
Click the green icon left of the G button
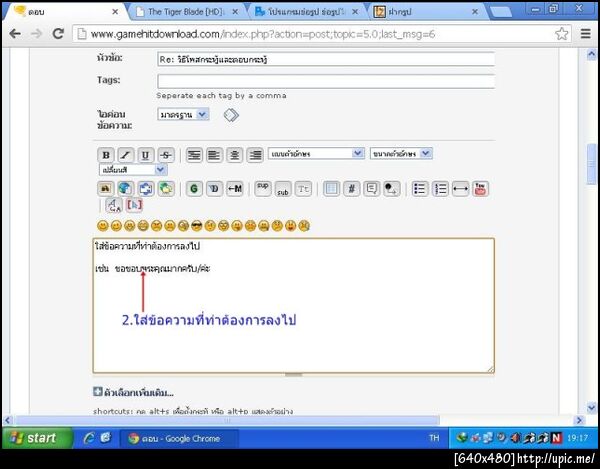(x=166, y=189)
